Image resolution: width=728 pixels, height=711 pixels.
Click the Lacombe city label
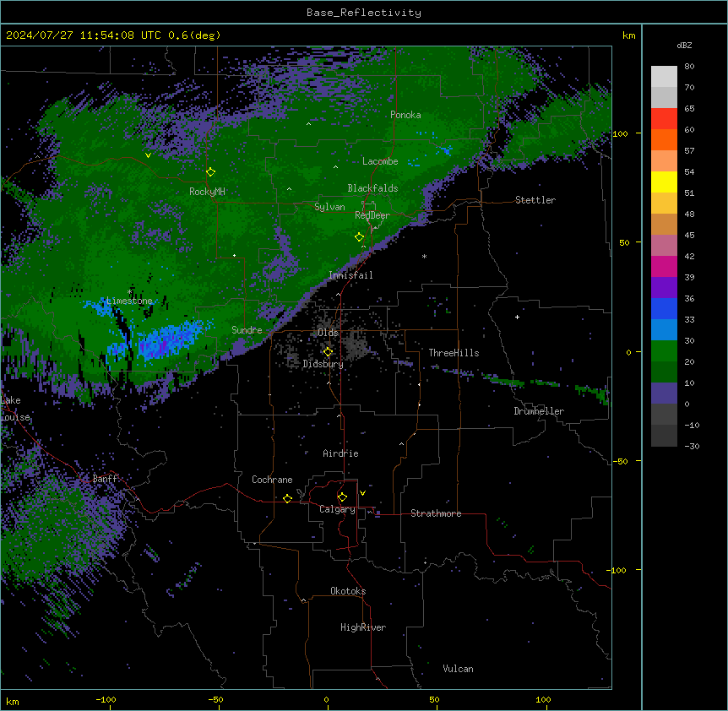point(380,161)
